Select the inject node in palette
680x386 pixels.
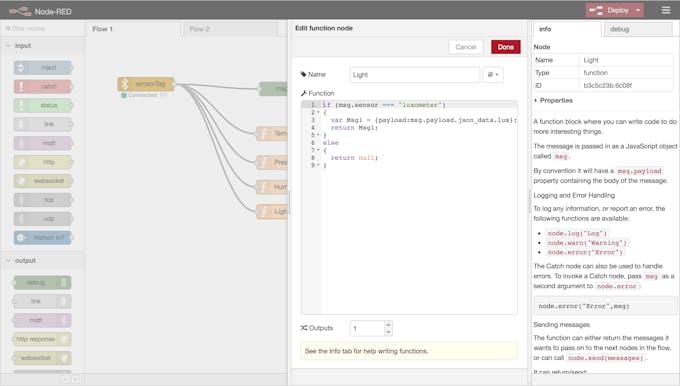click(x=42, y=68)
